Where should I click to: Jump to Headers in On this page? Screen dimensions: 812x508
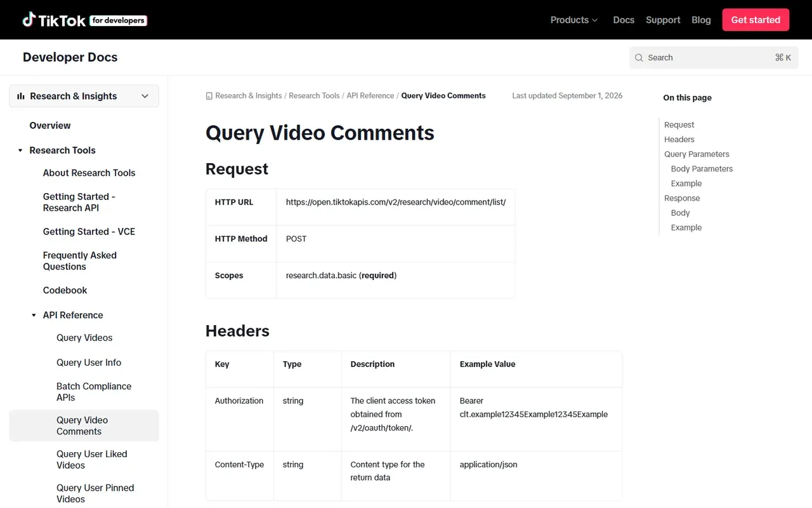coord(679,140)
